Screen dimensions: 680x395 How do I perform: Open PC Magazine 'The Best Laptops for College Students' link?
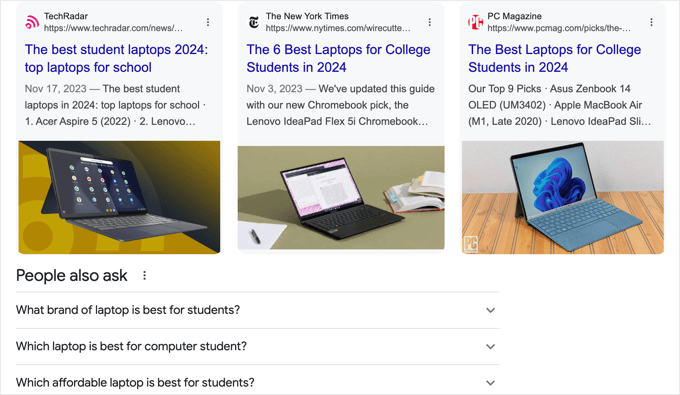point(554,59)
